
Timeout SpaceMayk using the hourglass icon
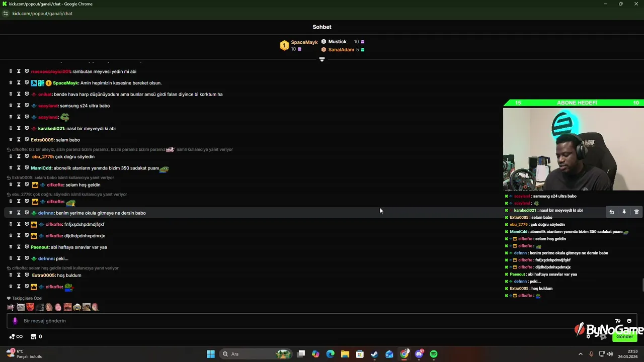(19, 82)
